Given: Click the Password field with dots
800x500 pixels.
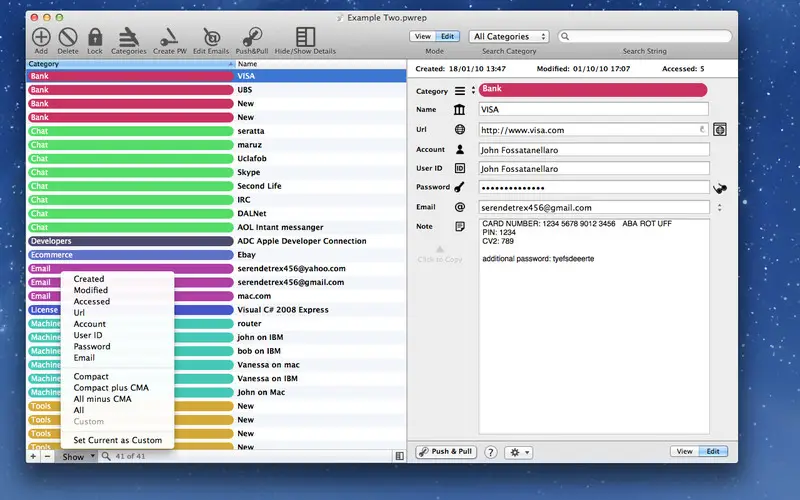Looking at the screenshot, I should tap(594, 187).
